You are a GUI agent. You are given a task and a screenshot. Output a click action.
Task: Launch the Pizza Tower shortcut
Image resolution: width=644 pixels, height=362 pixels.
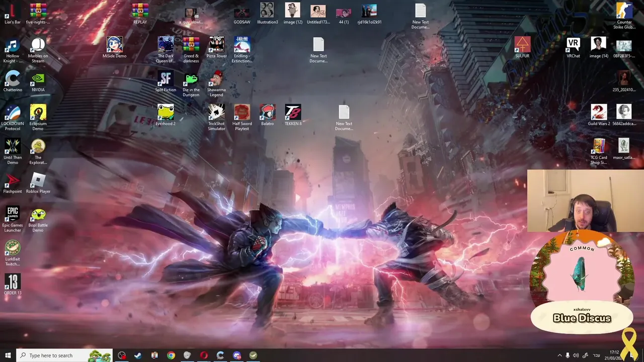pos(216,48)
